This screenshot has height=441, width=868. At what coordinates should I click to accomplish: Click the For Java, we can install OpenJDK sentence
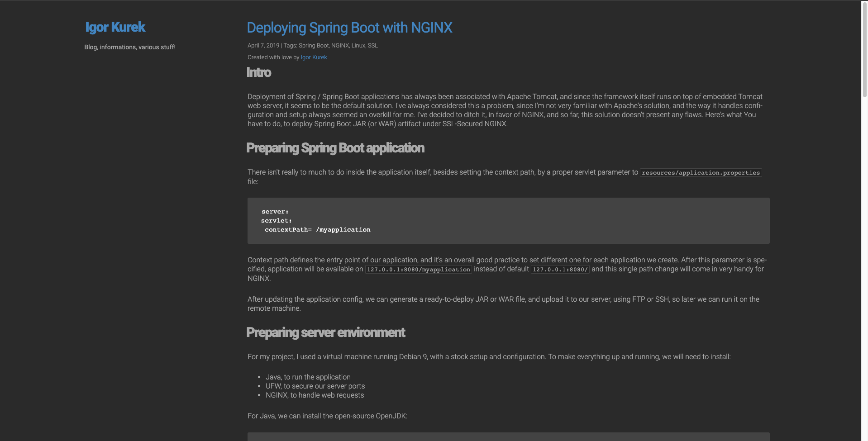point(327,416)
